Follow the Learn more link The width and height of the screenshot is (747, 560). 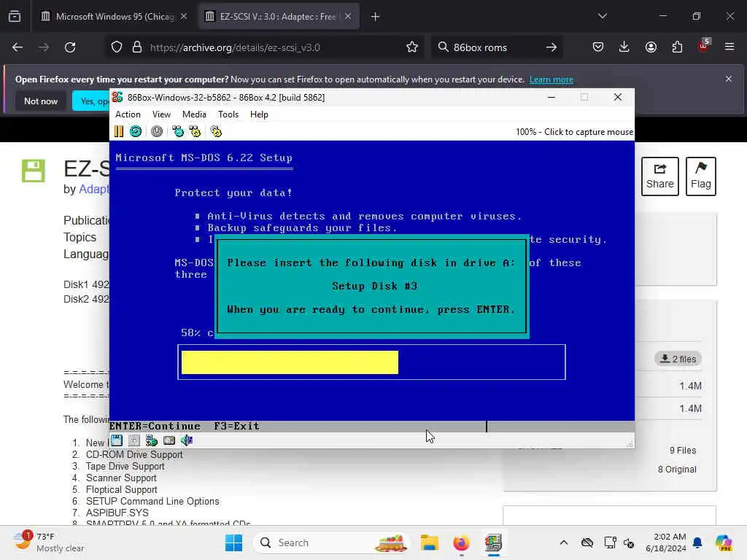click(x=551, y=79)
